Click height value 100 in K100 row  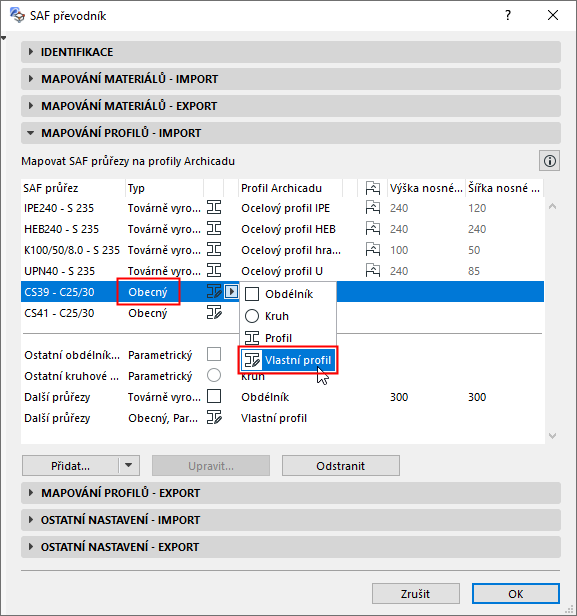(399, 250)
